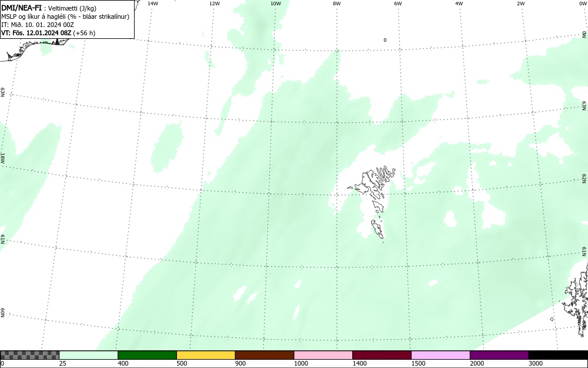Image resolution: width=588 pixels, height=368 pixels.
Task: Click the "DMI/NEA-FI" title text
Action: pos(21,8)
